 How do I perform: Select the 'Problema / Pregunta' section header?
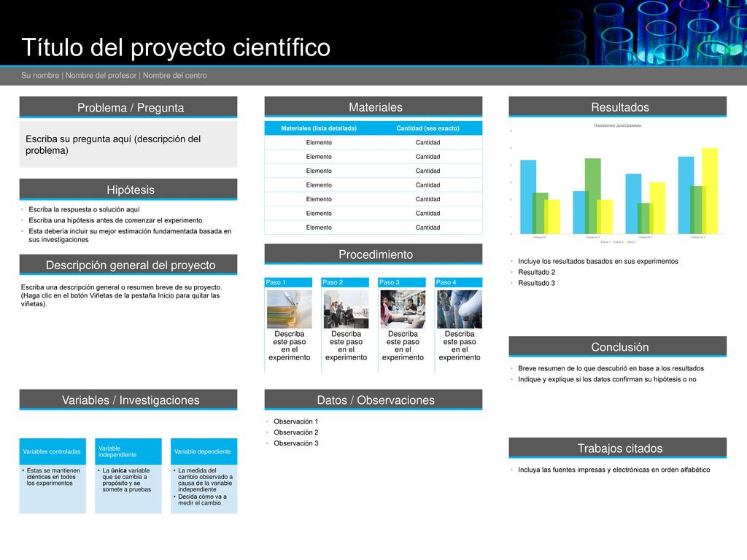coord(128,107)
